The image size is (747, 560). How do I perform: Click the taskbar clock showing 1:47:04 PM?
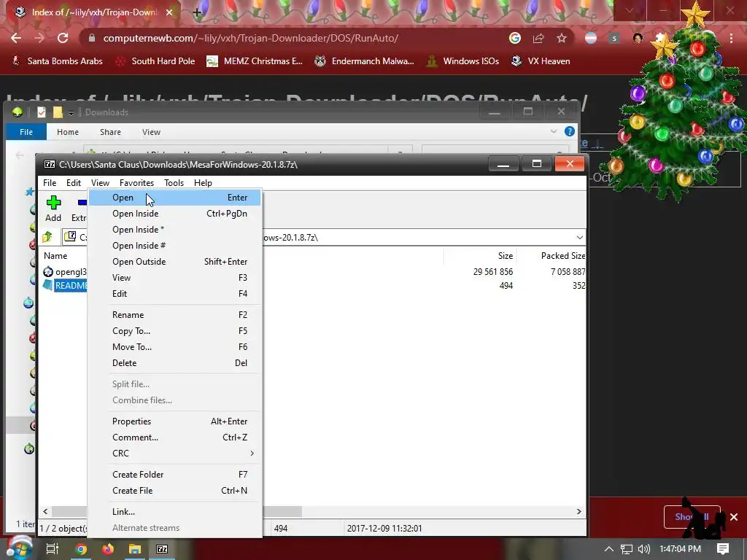click(x=681, y=549)
